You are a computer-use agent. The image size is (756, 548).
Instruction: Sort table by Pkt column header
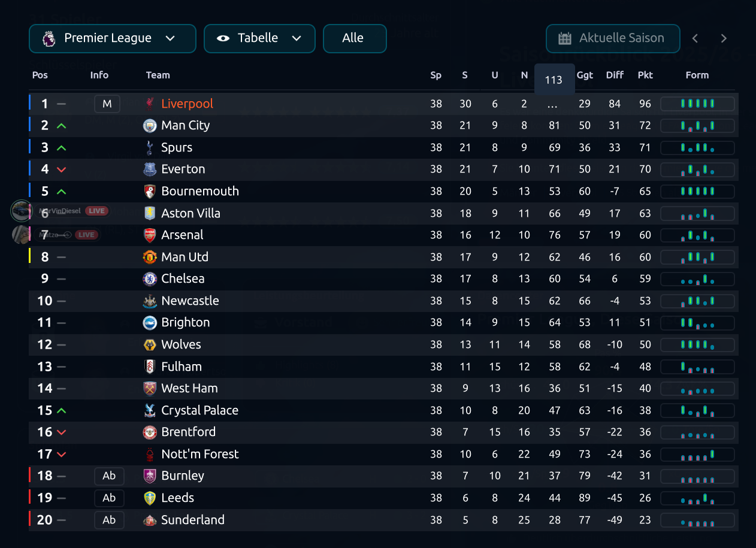(x=645, y=75)
